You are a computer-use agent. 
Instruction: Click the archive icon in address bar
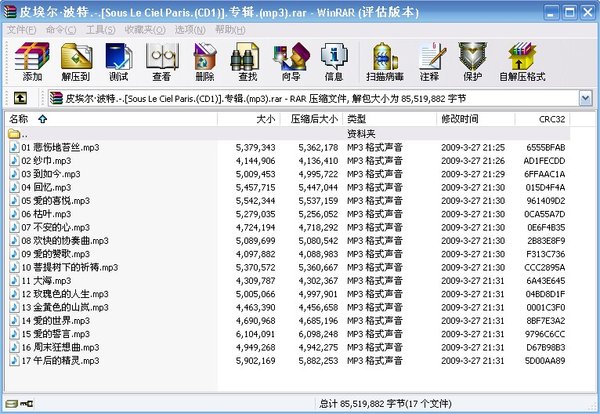coord(56,98)
